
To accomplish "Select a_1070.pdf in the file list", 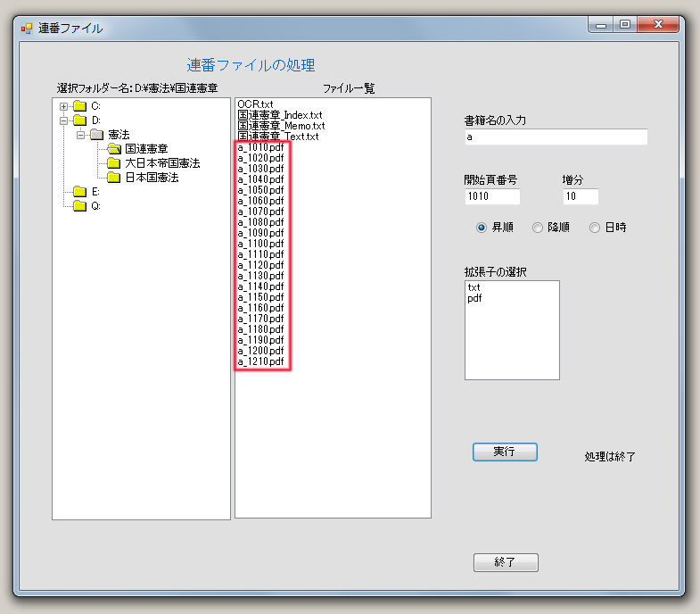I will click(260, 212).
